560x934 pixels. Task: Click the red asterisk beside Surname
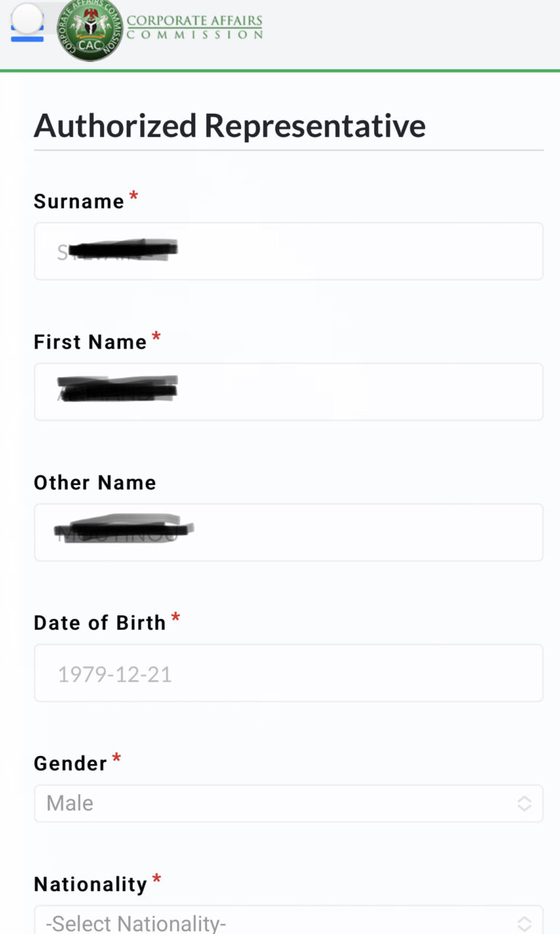[x=133, y=197]
